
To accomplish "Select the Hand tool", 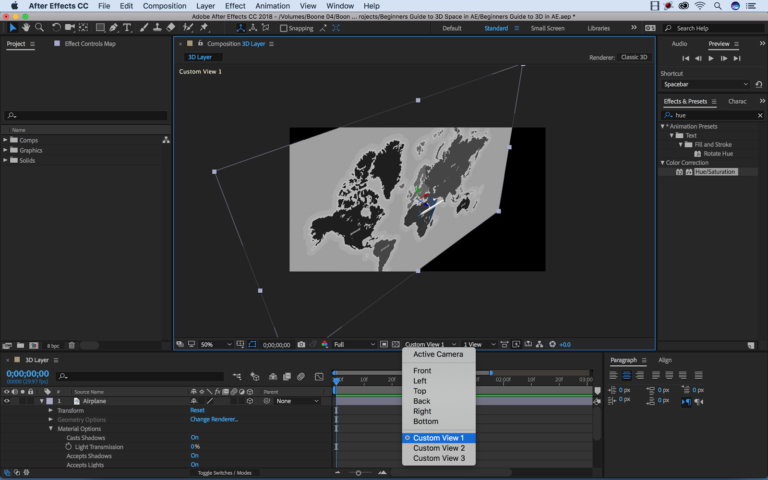I will pos(25,28).
